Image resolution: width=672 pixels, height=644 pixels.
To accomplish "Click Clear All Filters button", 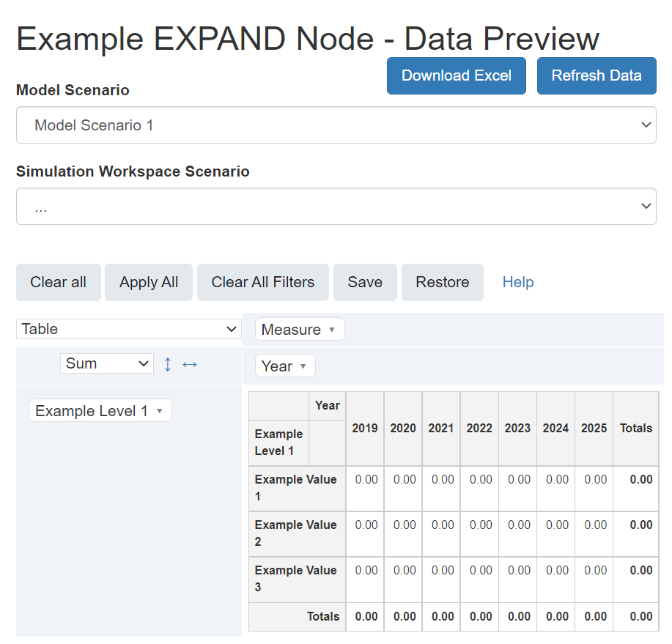I will [262, 283].
